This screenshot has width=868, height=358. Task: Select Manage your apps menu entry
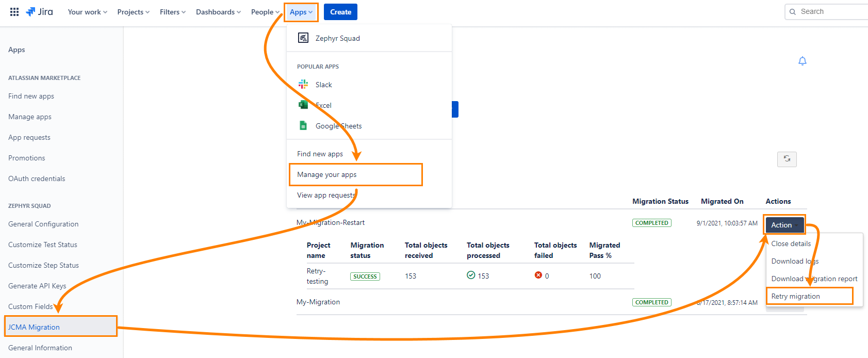pos(327,174)
